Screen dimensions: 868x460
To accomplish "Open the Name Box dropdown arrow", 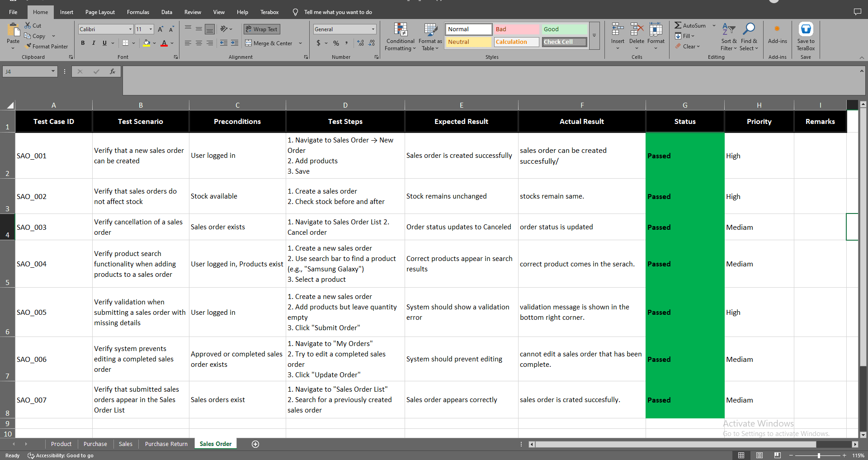I will (x=53, y=71).
